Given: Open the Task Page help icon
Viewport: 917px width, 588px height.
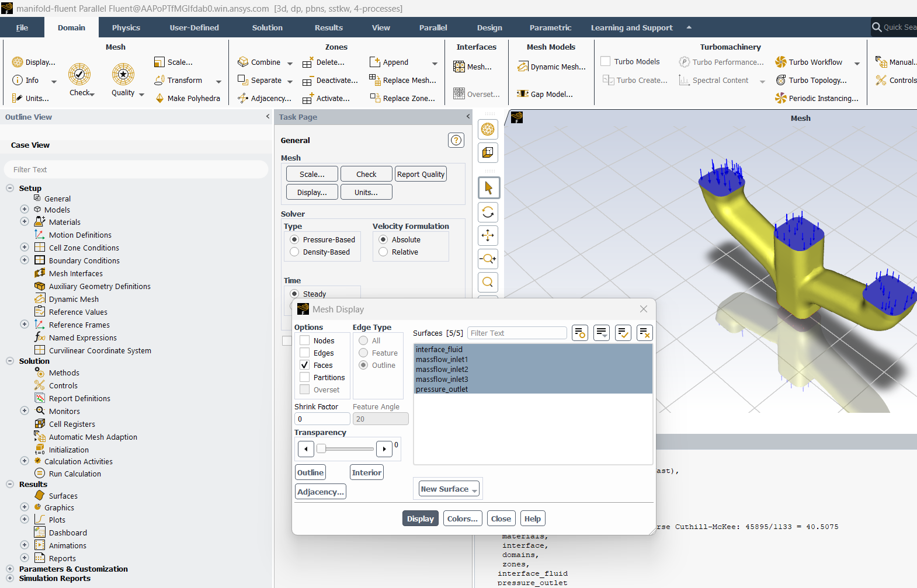Looking at the screenshot, I should [x=456, y=140].
